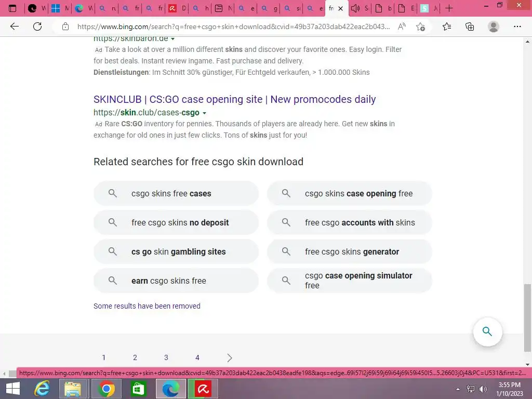532x399 pixels.
Task: Click the vertical scrollbar thumb
Action: (527, 318)
